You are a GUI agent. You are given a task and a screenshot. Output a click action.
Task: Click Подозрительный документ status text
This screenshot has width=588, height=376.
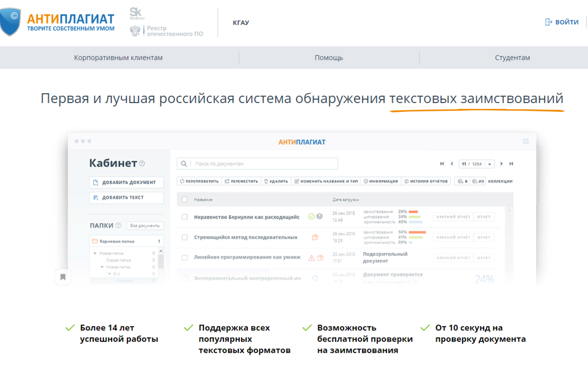click(385, 257)
